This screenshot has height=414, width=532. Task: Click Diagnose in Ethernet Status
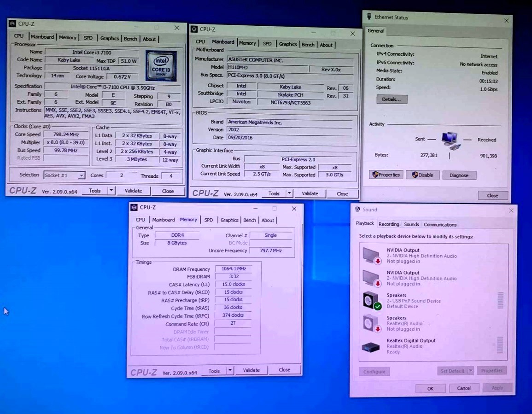pyautogui.click(x=459, y=175)
